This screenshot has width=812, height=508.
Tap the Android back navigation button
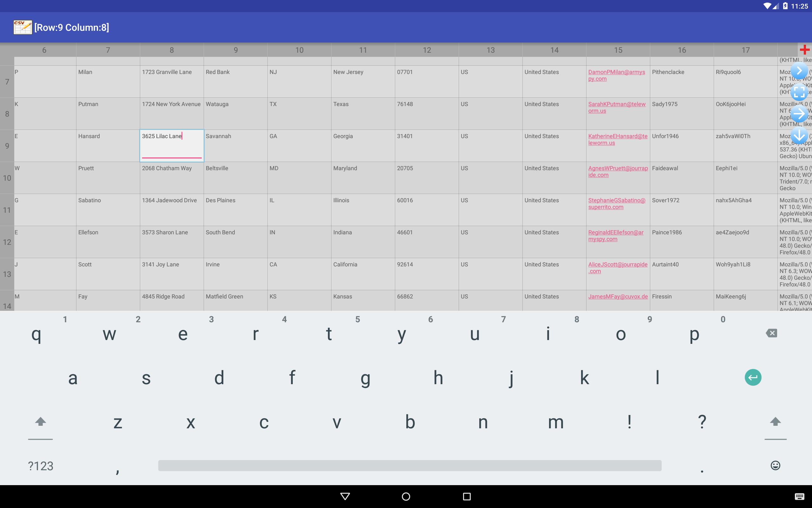(345, 496)
